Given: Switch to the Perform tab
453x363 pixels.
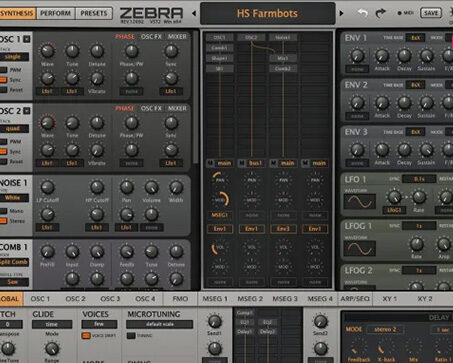Looking at the screenshot, I should click(x=56, y=13).
